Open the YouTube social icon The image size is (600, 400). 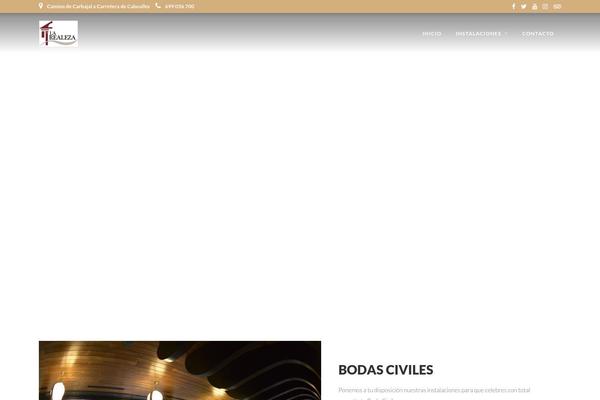[535, 7]
